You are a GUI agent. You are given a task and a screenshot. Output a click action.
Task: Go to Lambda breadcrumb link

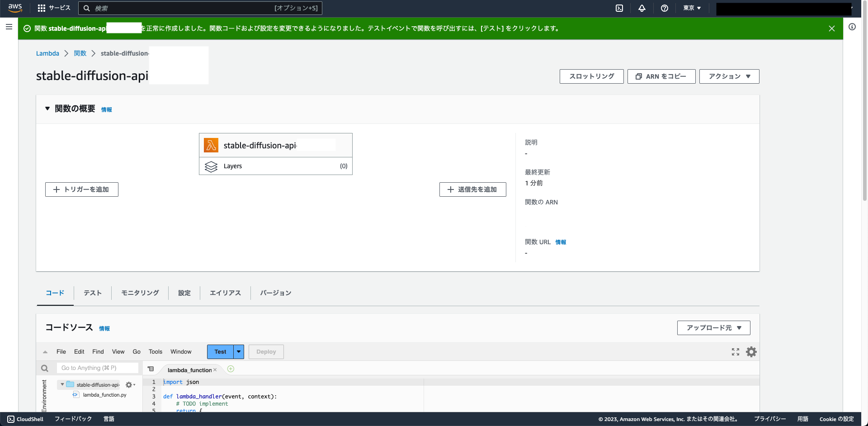(x=47, y=53)
